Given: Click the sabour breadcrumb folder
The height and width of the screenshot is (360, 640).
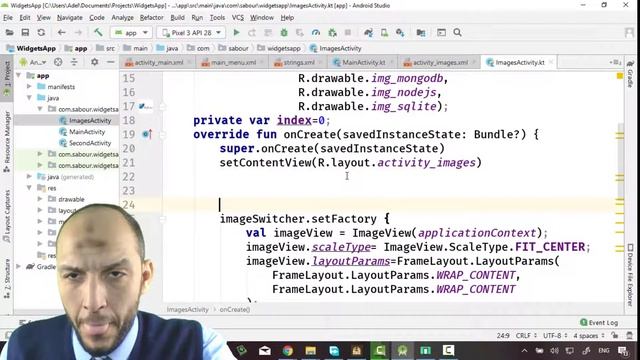Looking at the screenshot, I should [x=233, y=48].
